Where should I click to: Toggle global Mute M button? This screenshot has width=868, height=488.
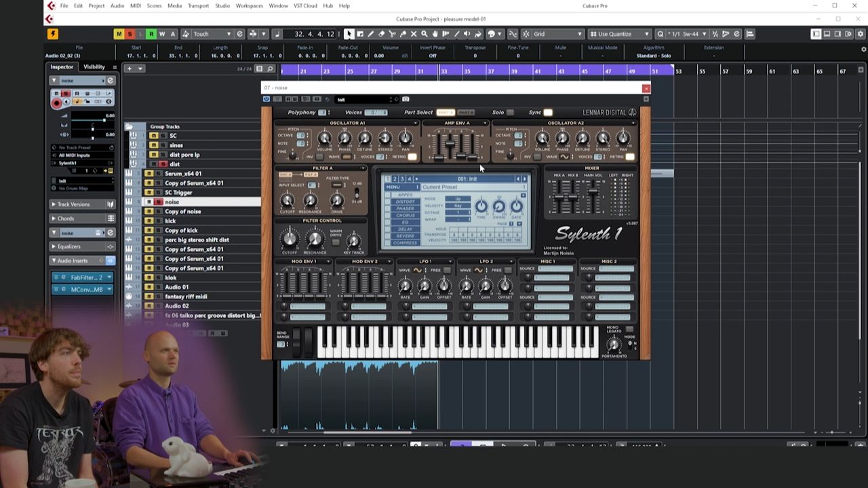119,34
